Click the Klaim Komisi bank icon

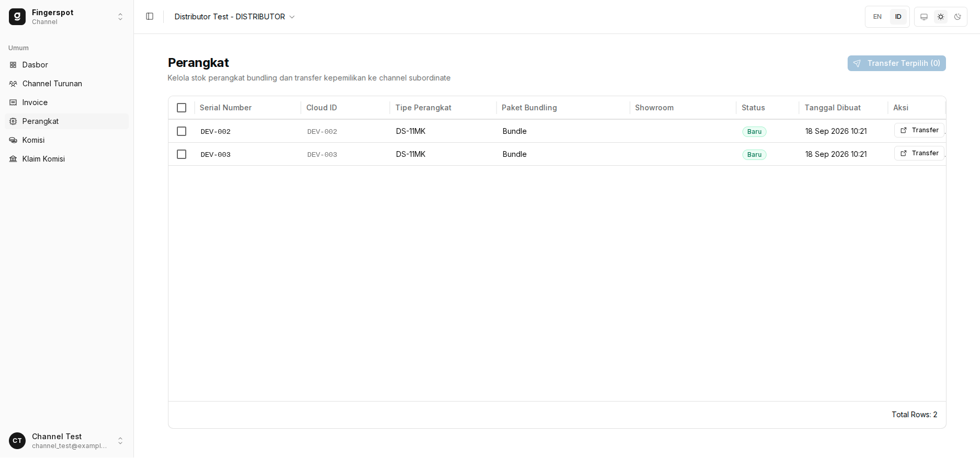pos(13,159)
